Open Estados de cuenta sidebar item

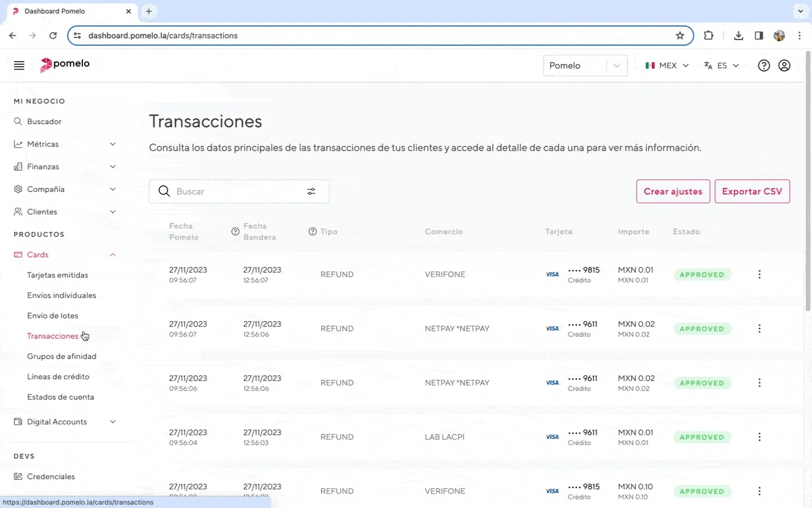tap(60, 397)
